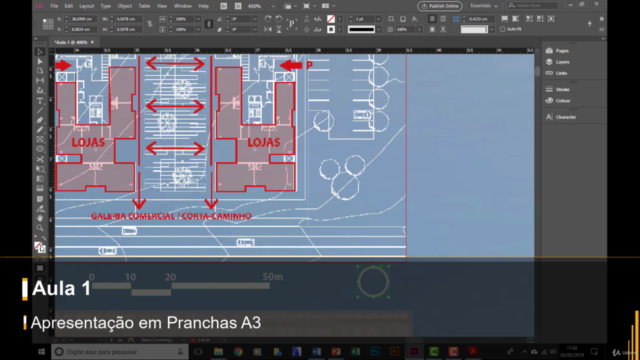Viewport: 640px width, 360px height.
Task: Open the zoom level 400% dropdown
Action: click(273, 6)
